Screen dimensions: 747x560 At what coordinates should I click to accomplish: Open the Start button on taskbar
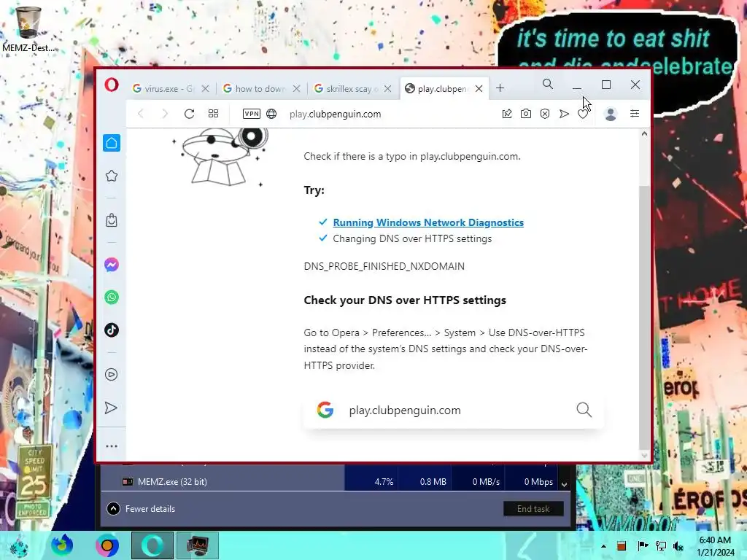[x=18, y=545]
